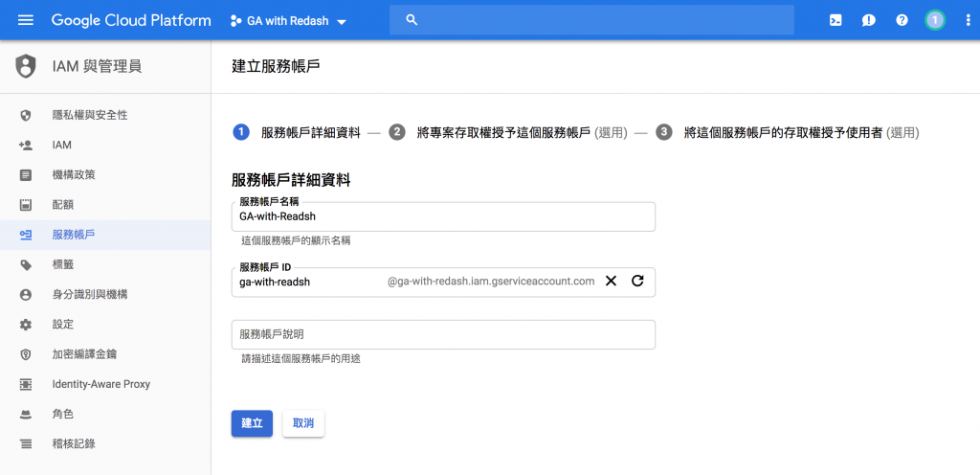
Task: Open the three-dot more options menu
Action: pos(969,20)
